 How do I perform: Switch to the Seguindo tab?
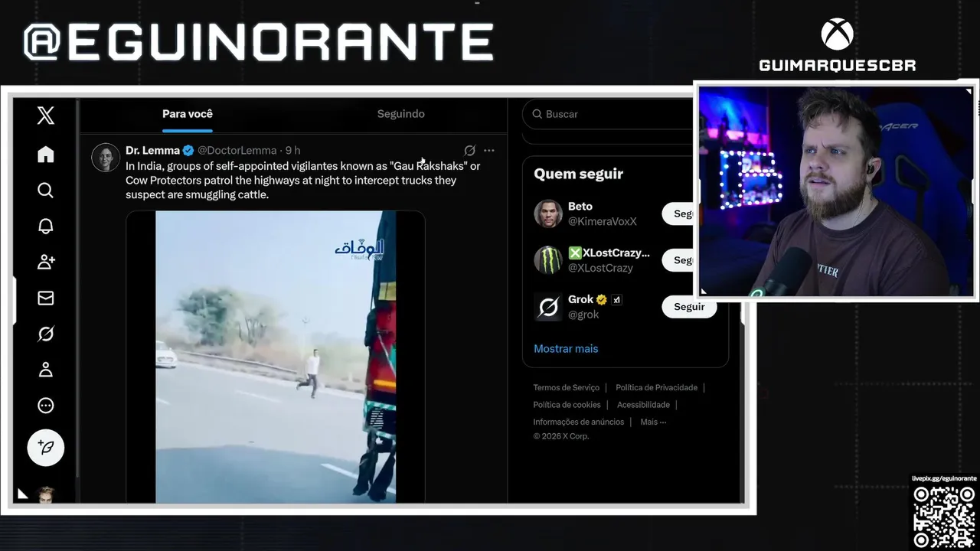pos(400,114)
